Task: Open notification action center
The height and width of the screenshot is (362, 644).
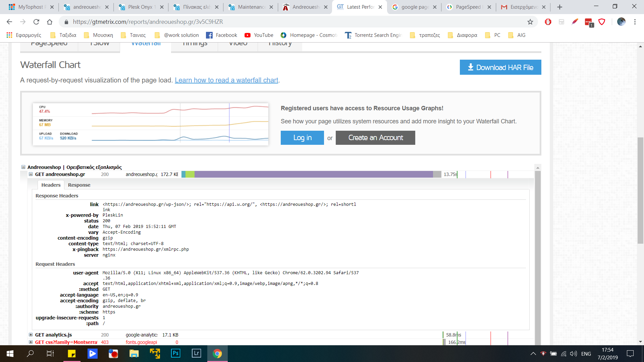Action: coord(630,354)
